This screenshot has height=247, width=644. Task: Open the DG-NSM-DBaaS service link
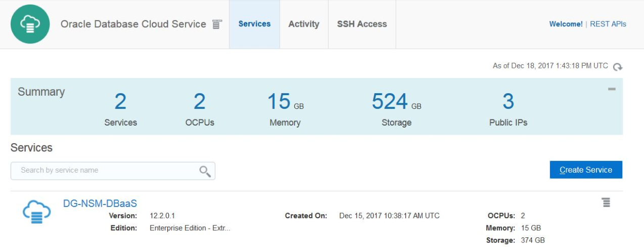coord(100,203)
